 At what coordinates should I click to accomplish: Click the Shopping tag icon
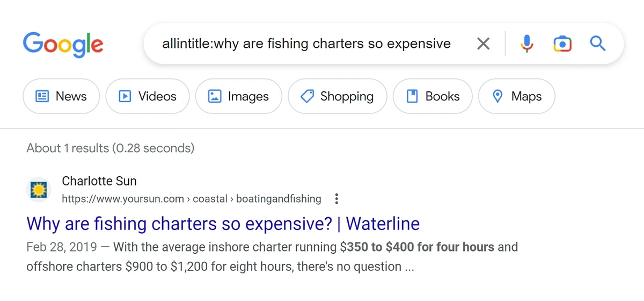tap(307, 96)
